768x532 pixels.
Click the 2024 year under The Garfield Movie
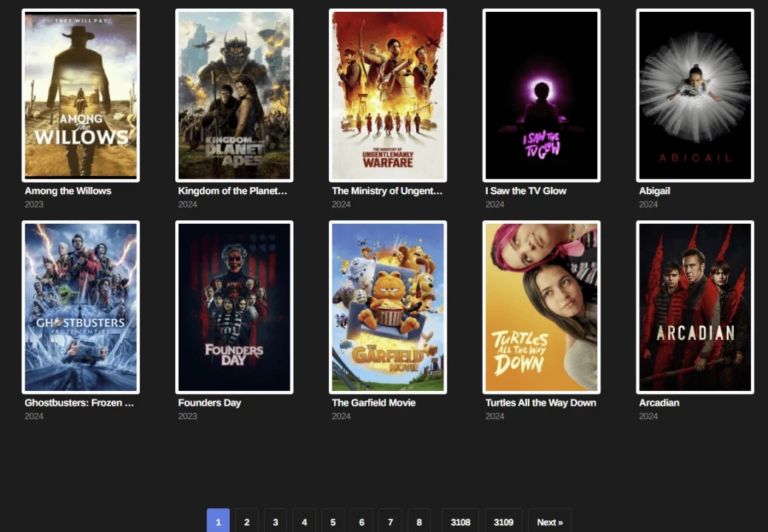coord(341,416)
